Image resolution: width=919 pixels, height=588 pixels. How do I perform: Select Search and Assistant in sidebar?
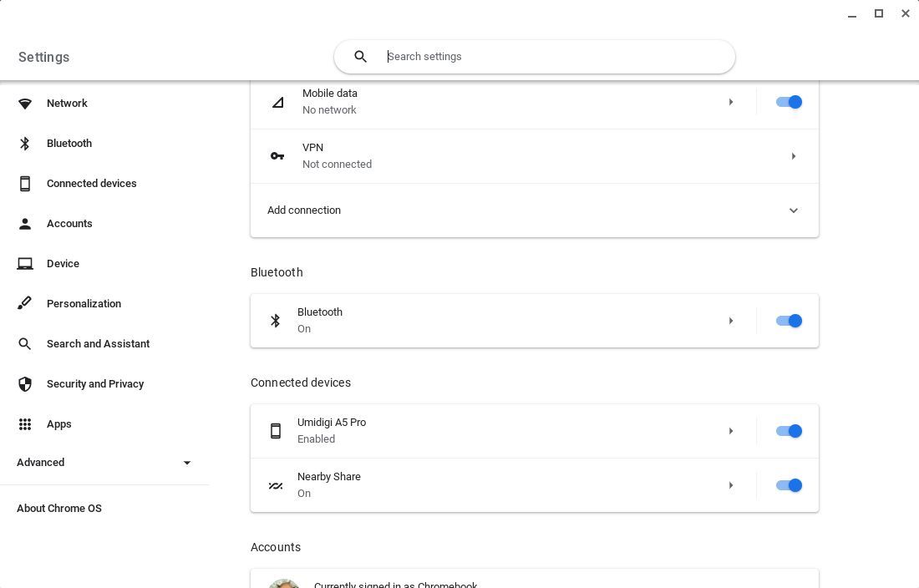tap(25, 343)
